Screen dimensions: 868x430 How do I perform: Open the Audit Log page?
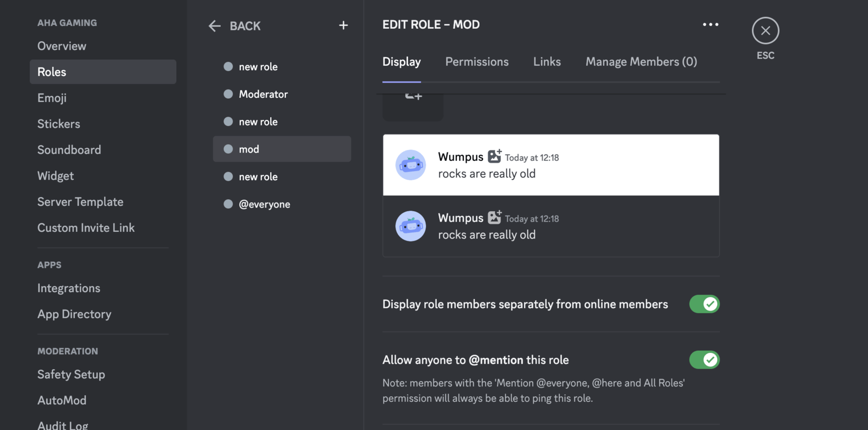[x=62, y=424]
